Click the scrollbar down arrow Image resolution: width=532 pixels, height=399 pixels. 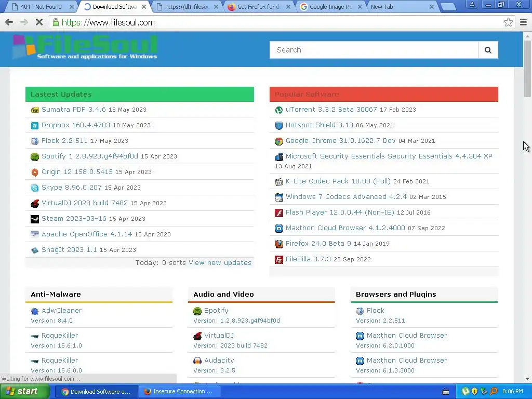click(527, 379)
